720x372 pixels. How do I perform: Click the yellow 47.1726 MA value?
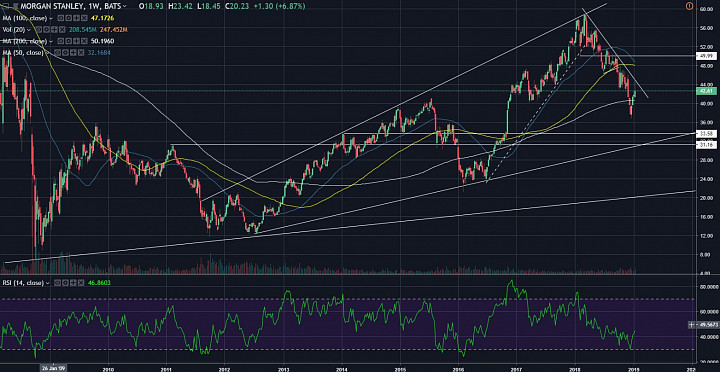pos(102,18)
